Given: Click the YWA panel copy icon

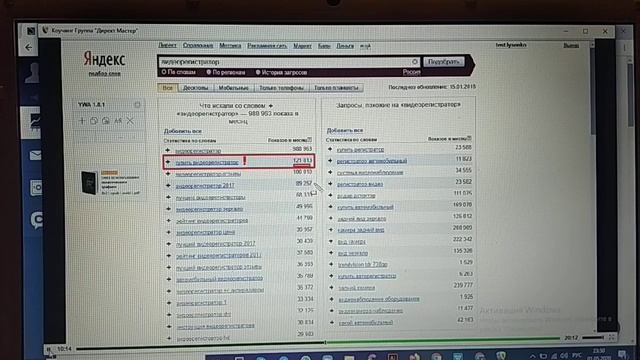Looking at the screenshot, I should (93, 121).
